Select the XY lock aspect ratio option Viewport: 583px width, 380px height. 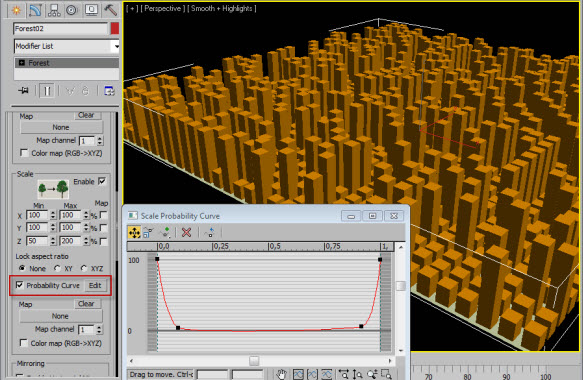pyautogui.click(x=57, y=268)
